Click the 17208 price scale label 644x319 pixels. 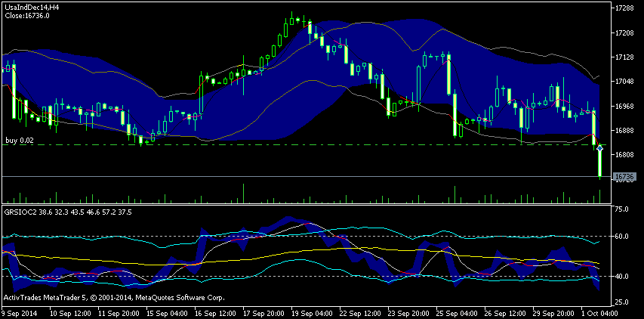[x=624, y=33]
